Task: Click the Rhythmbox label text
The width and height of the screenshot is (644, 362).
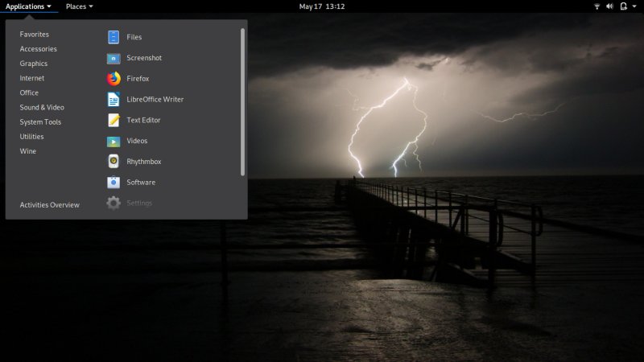Action: (x=144, y=162)
